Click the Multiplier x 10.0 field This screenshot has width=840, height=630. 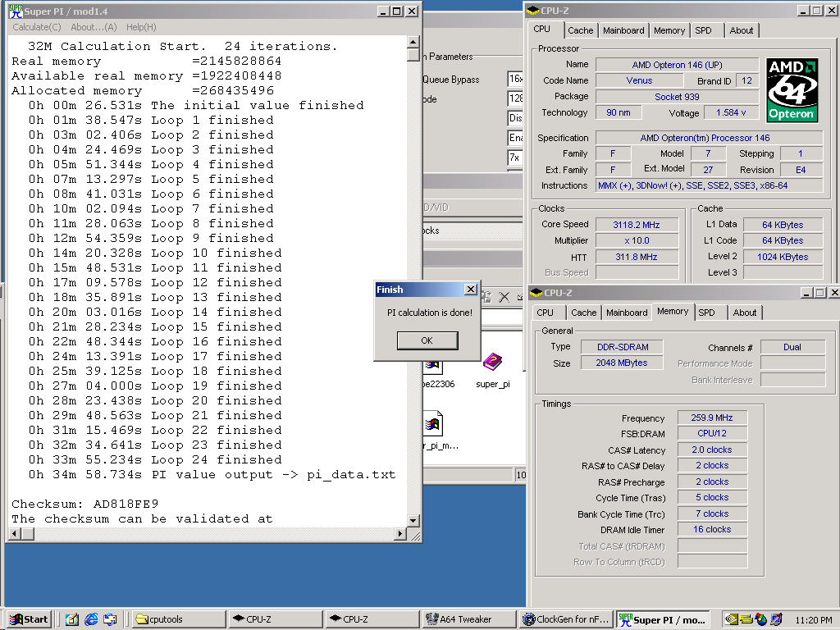pos(637,241)
